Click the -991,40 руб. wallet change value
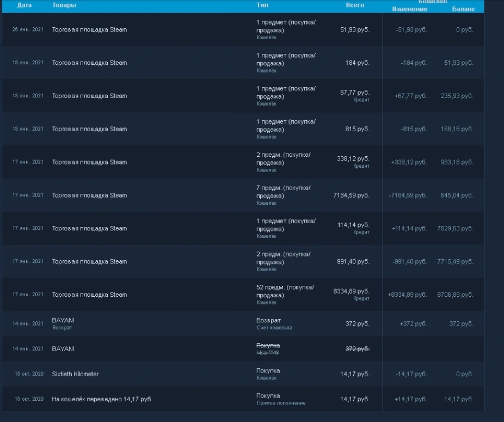This screenshot has width=504, height=422. point(410,261)
